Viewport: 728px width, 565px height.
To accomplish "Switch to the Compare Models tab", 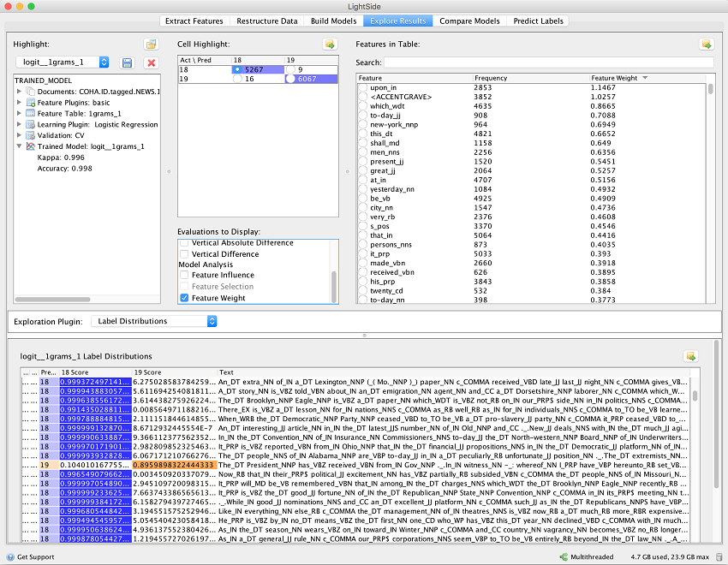I will tap(469, 21).
